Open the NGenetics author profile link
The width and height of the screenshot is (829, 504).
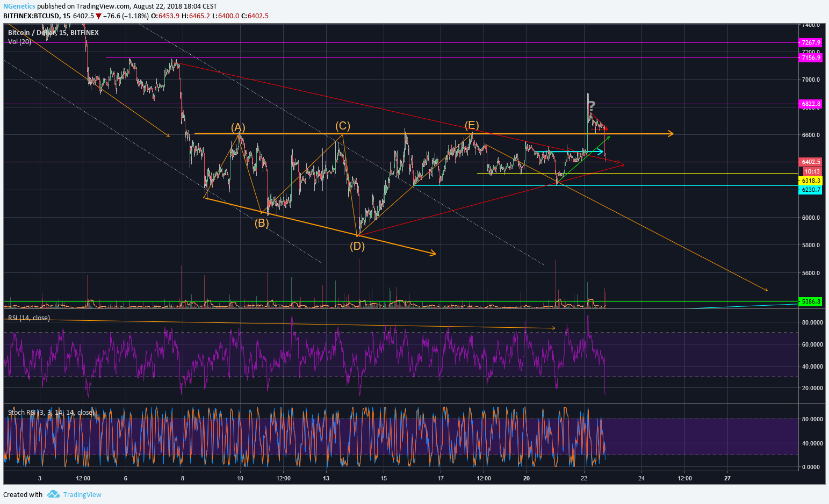19,6
